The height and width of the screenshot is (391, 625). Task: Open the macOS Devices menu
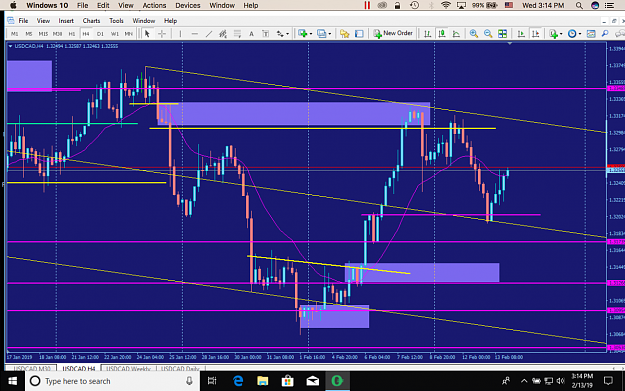(188, 6)
